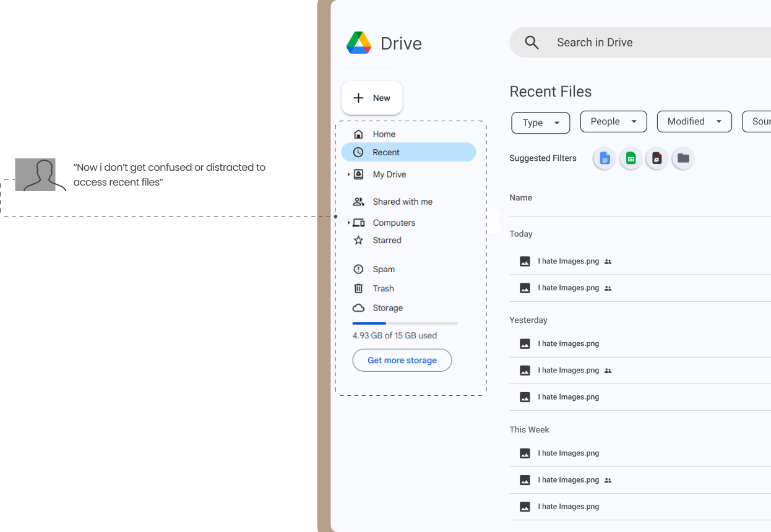This screenshot has height=532, width=771.
Task: Select Computers in the sidebar
Action: coord(394,223)
